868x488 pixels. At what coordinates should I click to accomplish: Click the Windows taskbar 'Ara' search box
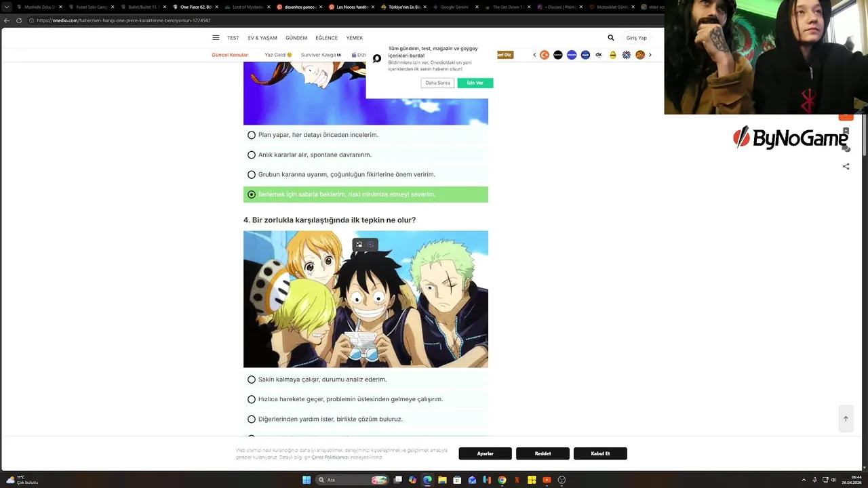coord(352,480)
